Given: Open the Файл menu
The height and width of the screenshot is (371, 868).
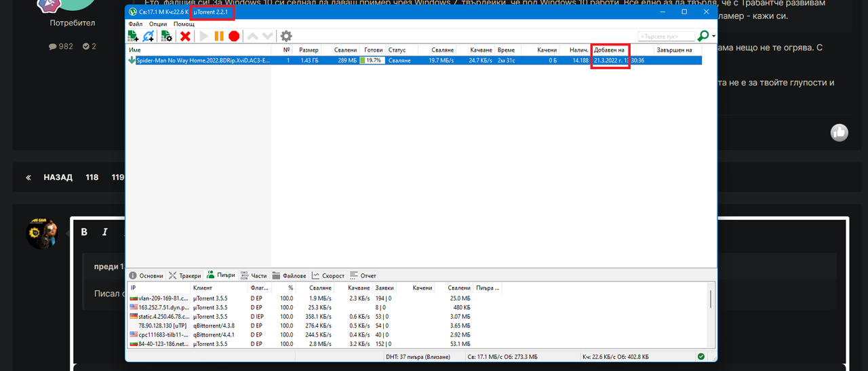Looking at the screenshot, I should [135, 24].
